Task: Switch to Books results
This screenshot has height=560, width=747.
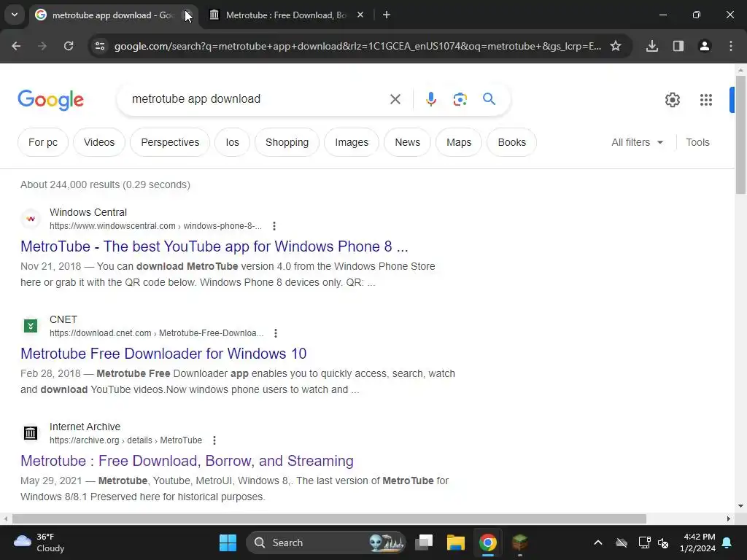Action: coord(511,142)
